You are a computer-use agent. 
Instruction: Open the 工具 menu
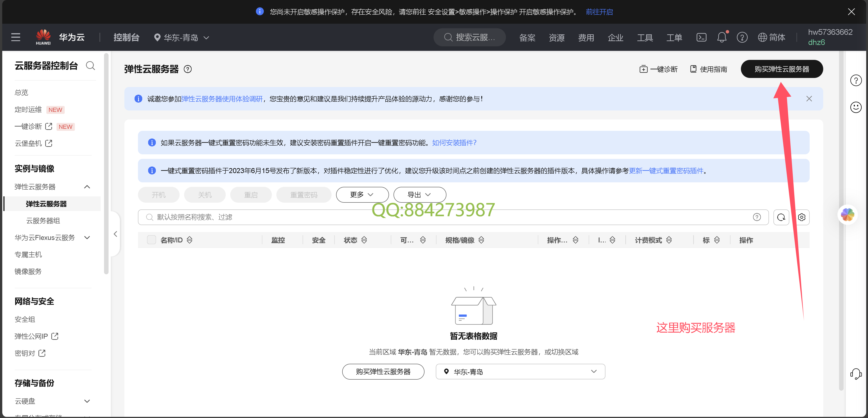(645, 38)
